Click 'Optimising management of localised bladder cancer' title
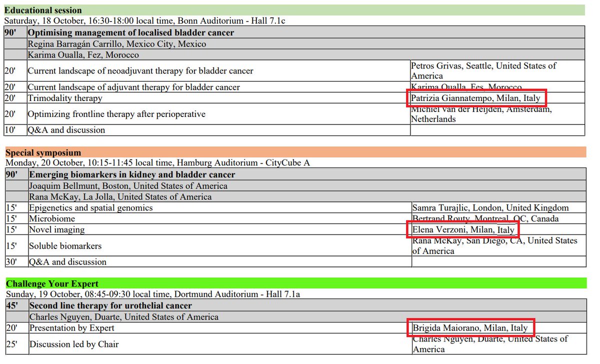This screenshot has width=600, height=364. point(131,32)
